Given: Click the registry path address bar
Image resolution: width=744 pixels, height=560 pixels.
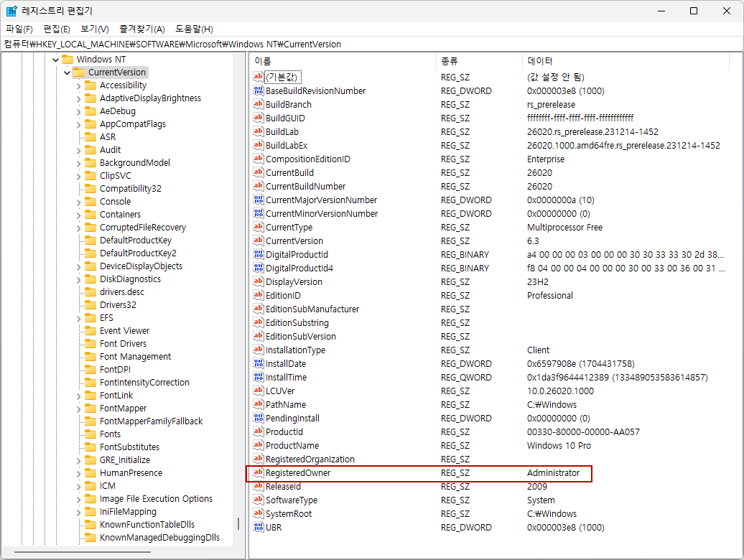Looking at the screenshot, I should click(x=372, y=44).
